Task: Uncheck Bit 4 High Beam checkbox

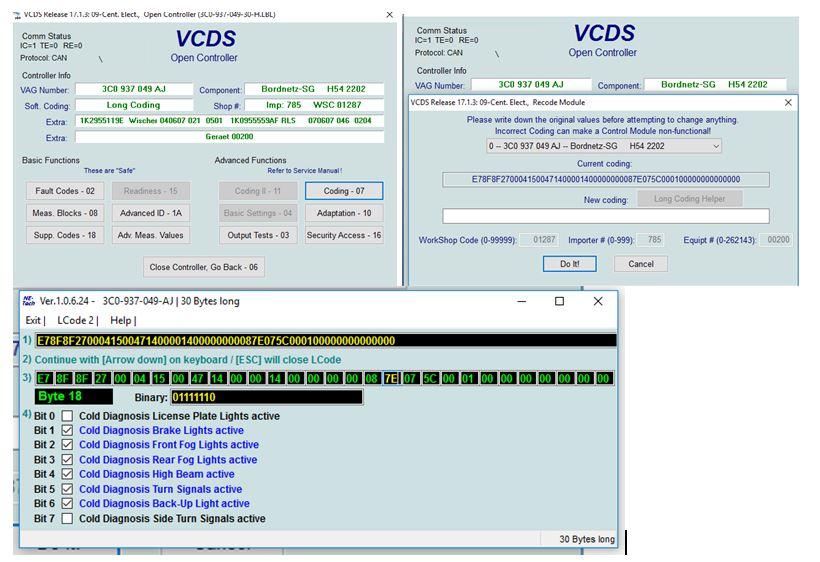Action: (67, 474)
